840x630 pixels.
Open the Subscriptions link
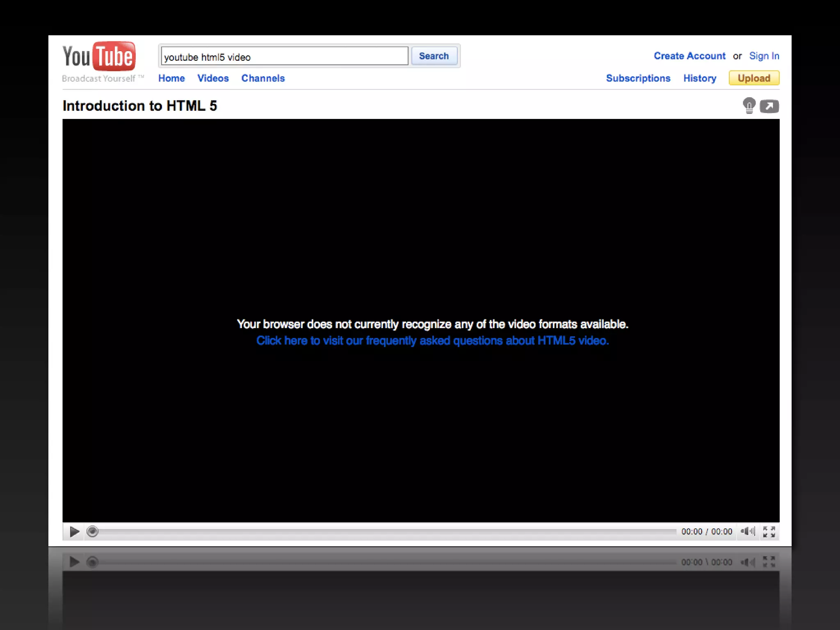click(638, 78)
